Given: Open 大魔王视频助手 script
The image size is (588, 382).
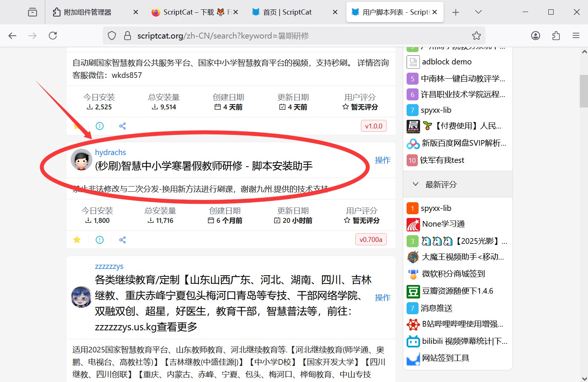Looking at the screenshot, I should pyautogui.click(x=463, y=257).
